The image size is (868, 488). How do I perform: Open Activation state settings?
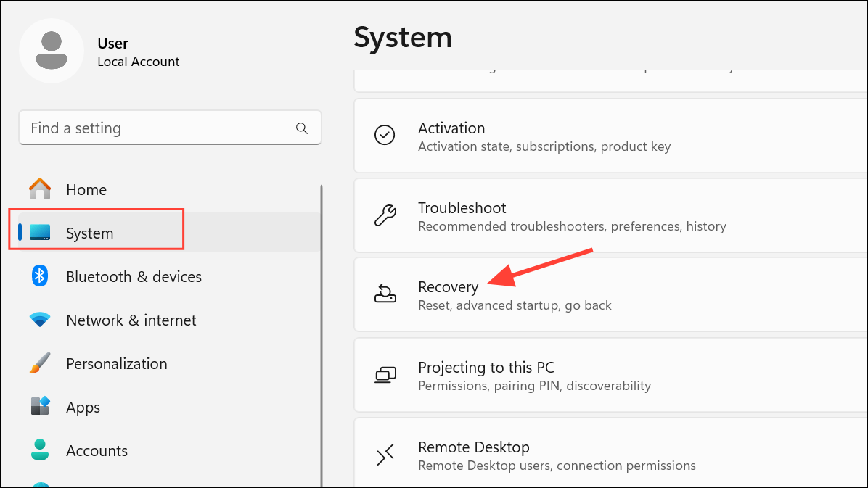pos(451,128)
